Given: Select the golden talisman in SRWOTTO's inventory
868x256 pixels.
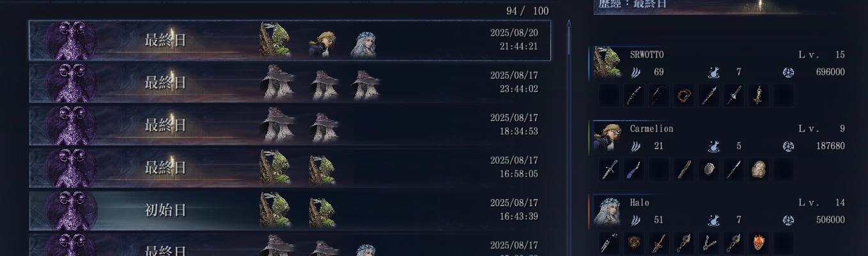Looking at the screenshot, I should click(759, 96).
